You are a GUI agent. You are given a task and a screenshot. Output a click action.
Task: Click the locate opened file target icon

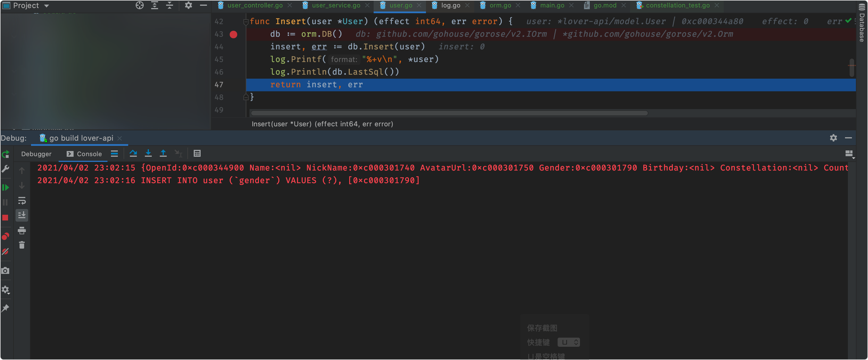tap(139, 5)
